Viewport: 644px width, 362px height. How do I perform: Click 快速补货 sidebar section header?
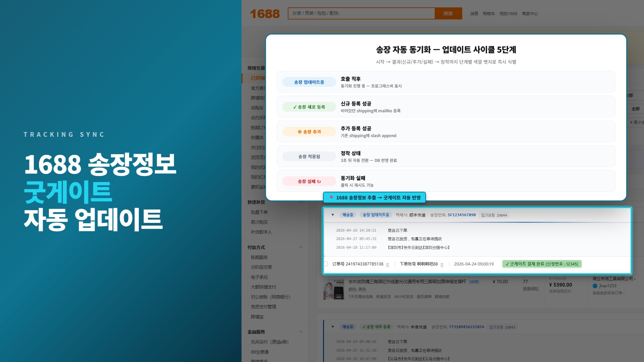256,202
